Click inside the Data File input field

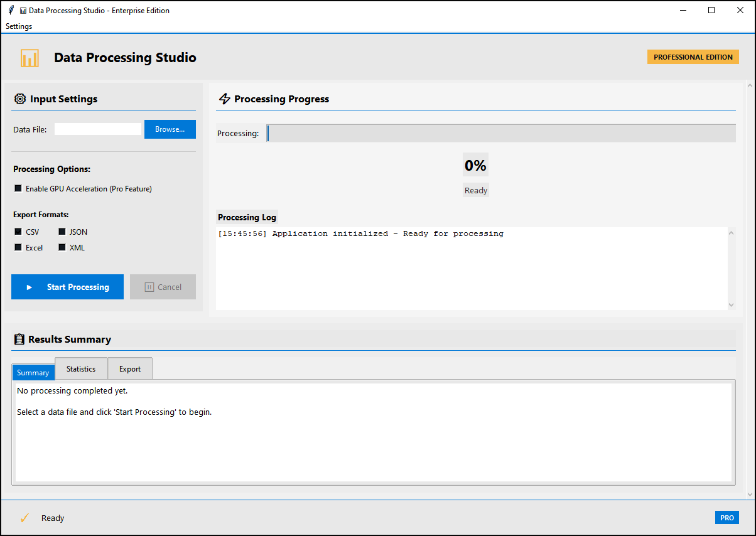(x=97, y=128)
